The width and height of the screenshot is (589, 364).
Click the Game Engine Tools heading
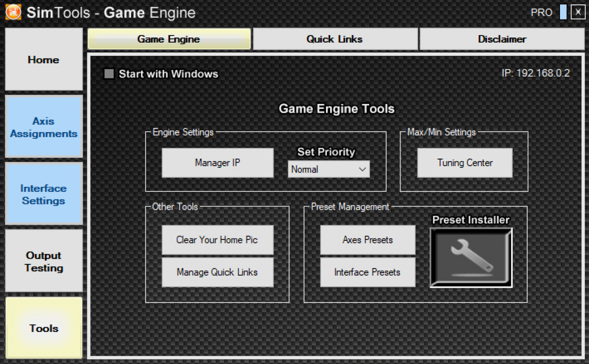coord(336,109)
